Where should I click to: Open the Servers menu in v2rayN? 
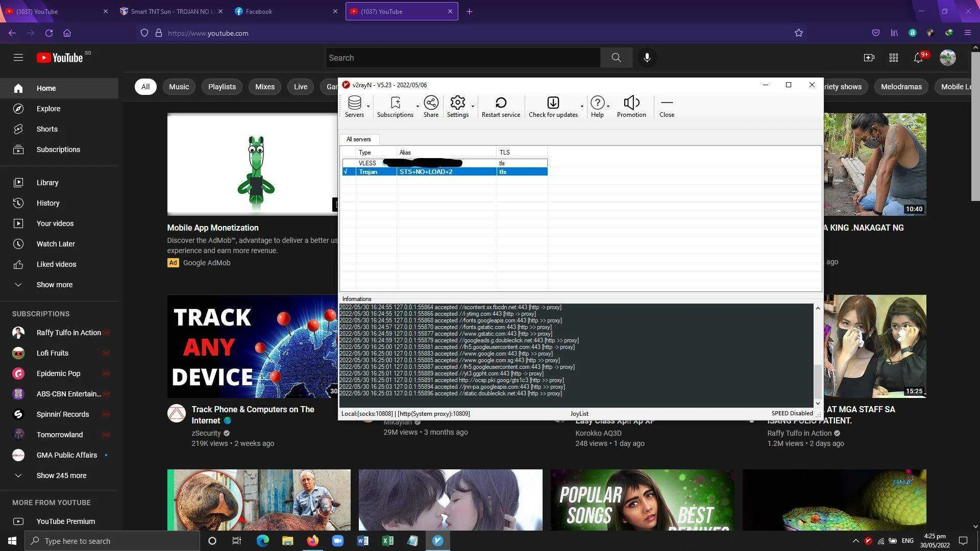(354, 107)
